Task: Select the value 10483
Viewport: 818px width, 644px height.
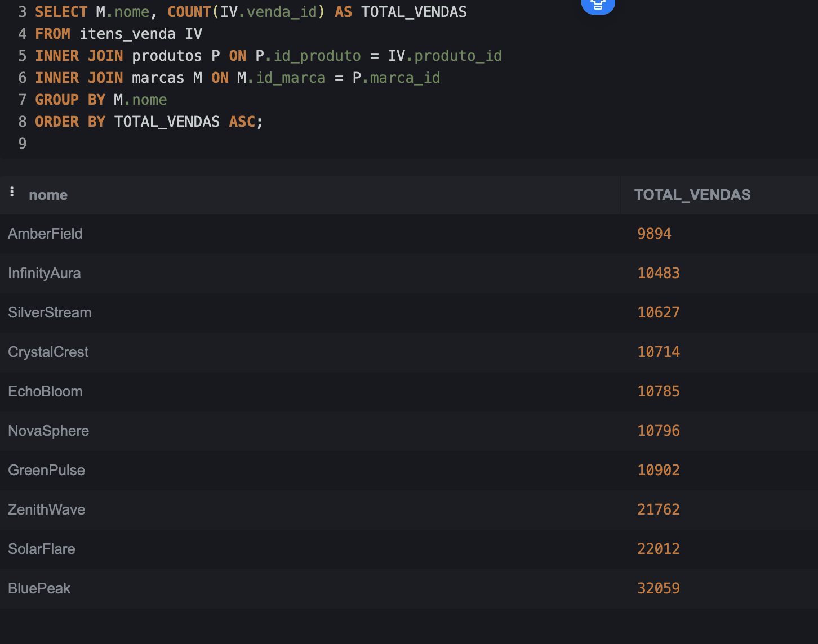Action: point(659,273)
